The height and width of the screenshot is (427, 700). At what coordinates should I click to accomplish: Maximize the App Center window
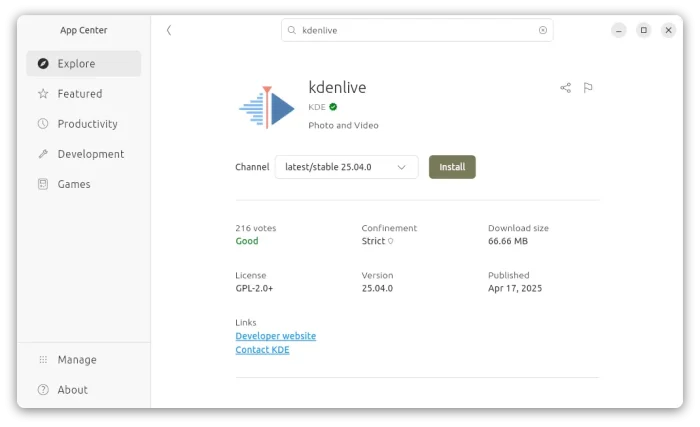(644, 30)
